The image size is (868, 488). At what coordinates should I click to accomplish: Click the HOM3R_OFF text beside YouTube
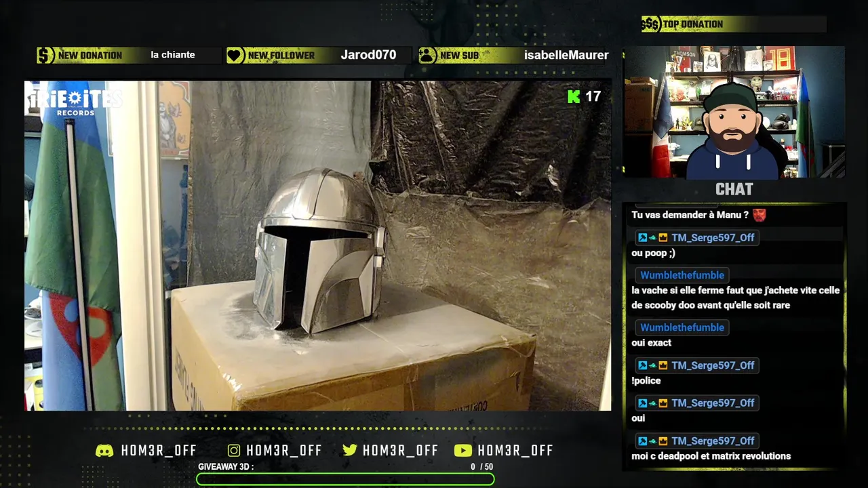point(515,451)
